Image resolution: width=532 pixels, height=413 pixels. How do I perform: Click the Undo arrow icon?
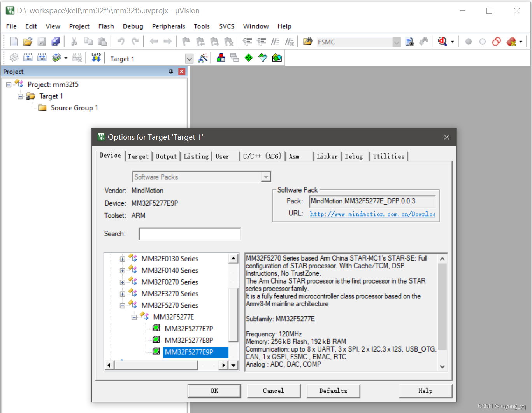(x=121, y=41)
